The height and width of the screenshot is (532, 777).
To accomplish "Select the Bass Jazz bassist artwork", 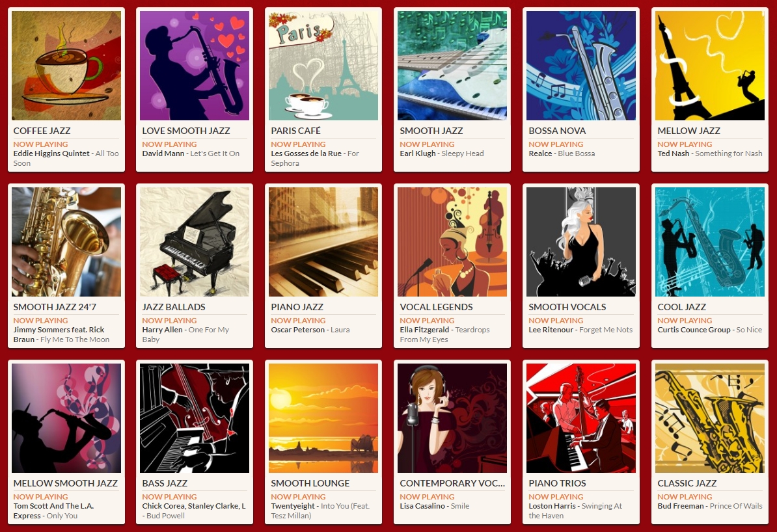I will pos(195,418).
